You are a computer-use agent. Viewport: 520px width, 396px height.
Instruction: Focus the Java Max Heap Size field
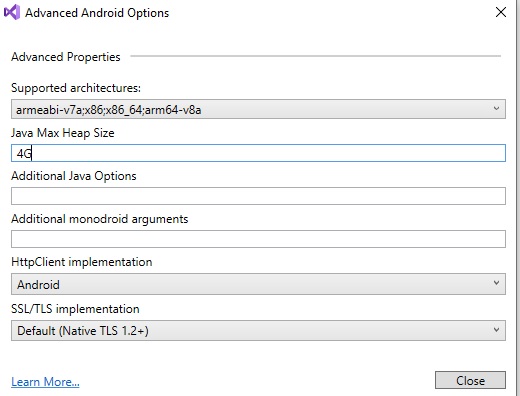258,153
